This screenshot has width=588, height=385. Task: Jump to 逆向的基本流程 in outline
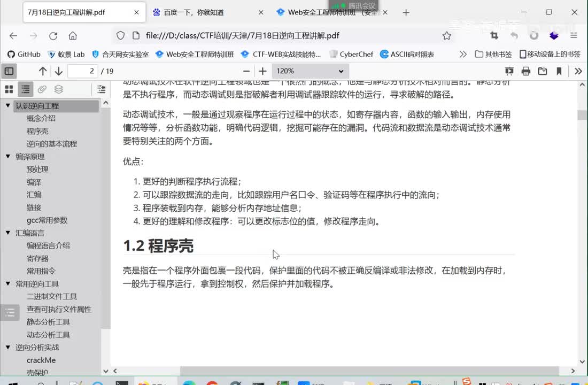[x=52, y=144]
